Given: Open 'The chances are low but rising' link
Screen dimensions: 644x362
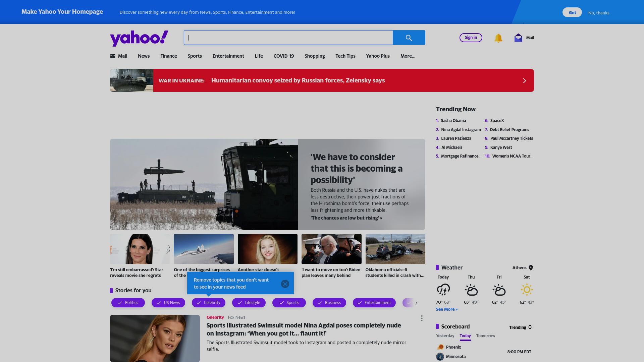Looking at the screenshot, I should [346, 218].
